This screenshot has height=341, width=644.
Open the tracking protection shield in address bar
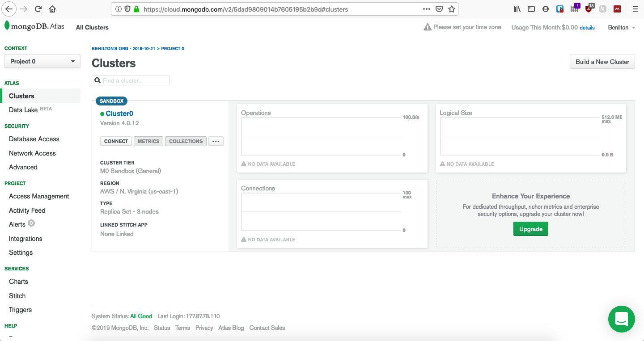(127, 9)
